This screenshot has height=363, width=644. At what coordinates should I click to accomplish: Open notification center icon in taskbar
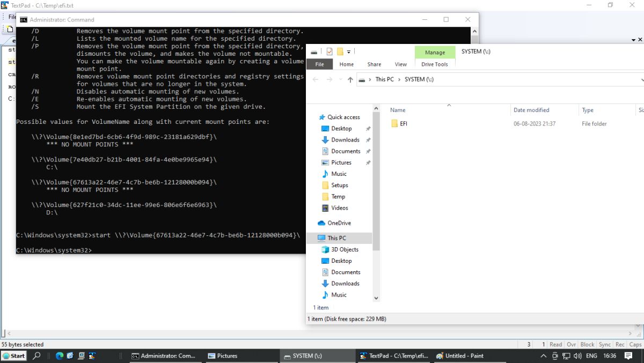point(628,355)
